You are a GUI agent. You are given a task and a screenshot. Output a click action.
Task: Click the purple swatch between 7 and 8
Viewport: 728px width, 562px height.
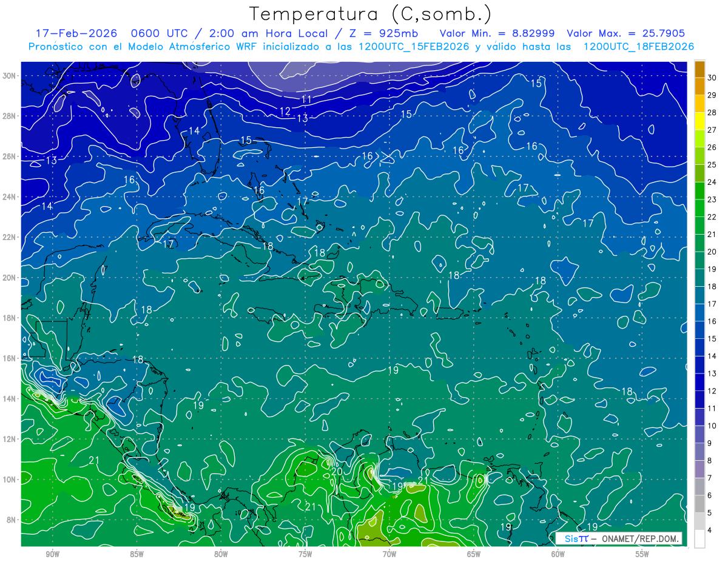699,469
